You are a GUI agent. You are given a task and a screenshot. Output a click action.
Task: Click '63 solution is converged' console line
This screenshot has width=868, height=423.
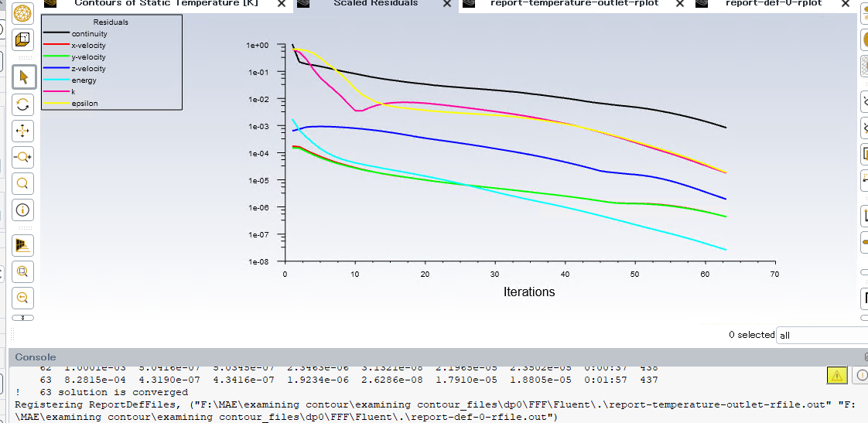[x=114, y=392]
